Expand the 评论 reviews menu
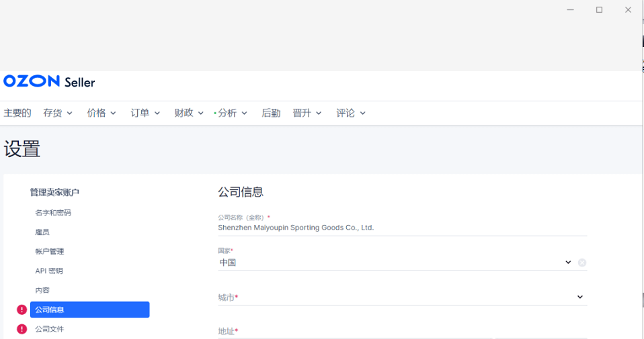 351,113
